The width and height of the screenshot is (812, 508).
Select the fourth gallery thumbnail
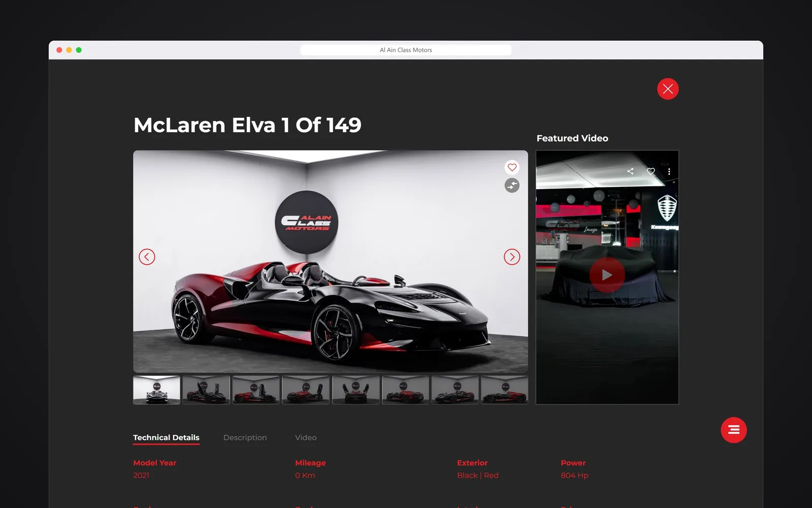click(306, 390)
